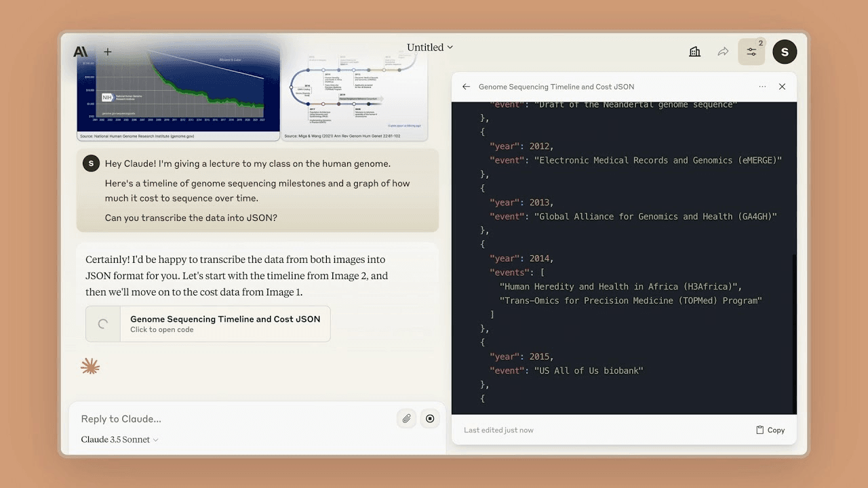Close the artifact code panel
Image resolution: width=868 pixels, height=488 pixels.
(x=782, y=87)
